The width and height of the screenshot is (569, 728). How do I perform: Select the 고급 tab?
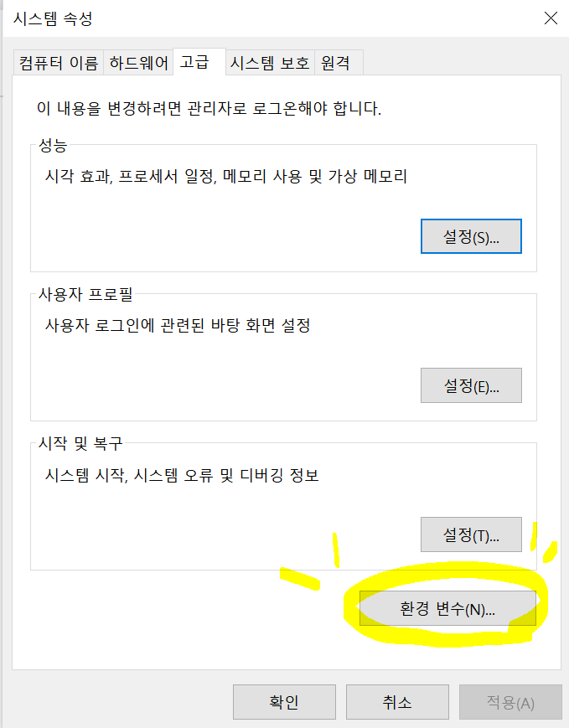coord(199,61)
